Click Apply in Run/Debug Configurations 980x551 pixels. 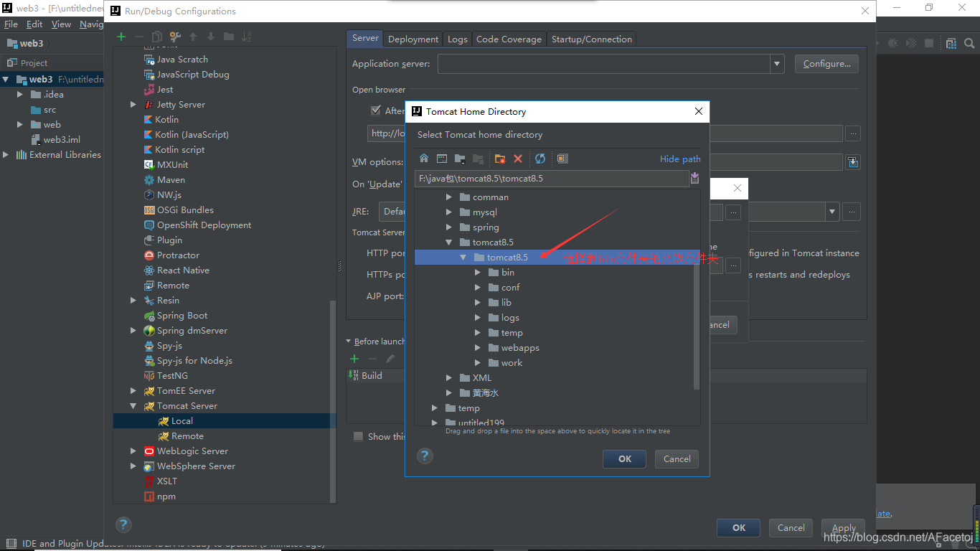(844, 528)
